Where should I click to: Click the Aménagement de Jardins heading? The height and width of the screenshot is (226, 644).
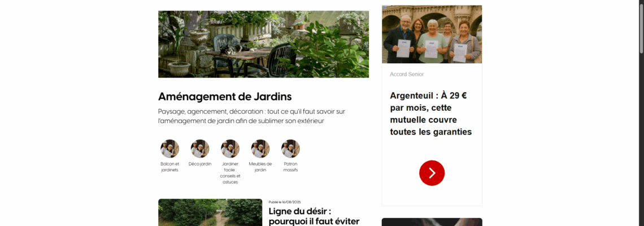(225, 97)
